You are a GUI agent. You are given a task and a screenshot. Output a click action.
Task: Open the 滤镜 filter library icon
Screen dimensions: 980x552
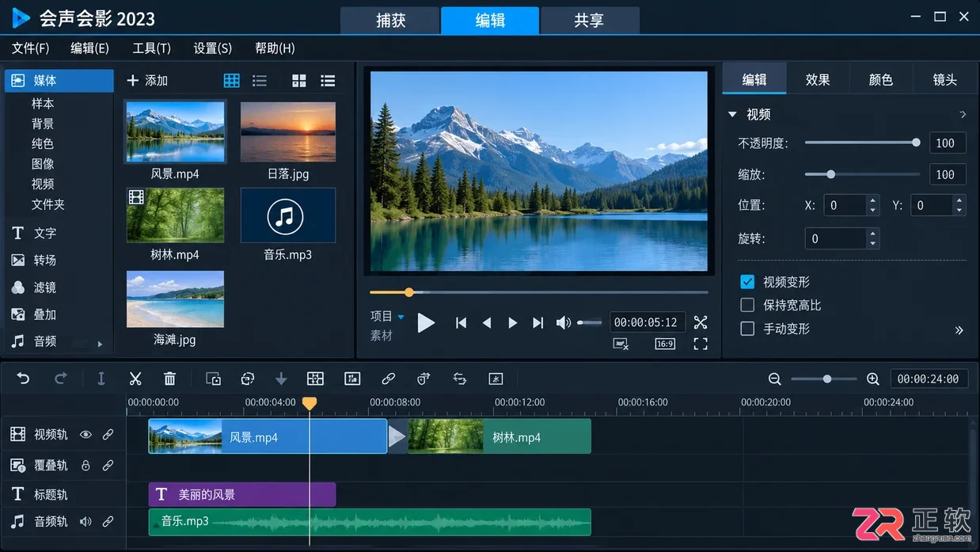pyautogui.click(x=18, y=287)
